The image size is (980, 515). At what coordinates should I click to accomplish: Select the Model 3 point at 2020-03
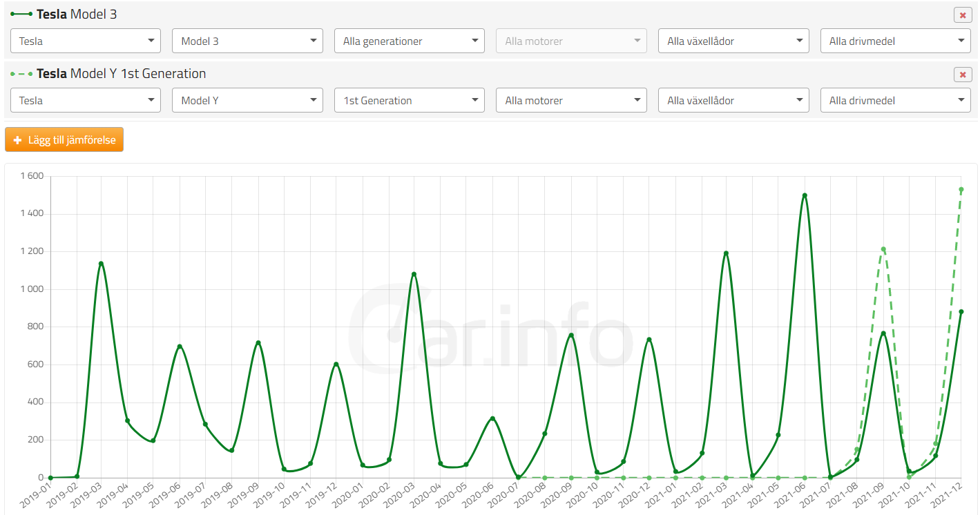[x=414, y=274]
